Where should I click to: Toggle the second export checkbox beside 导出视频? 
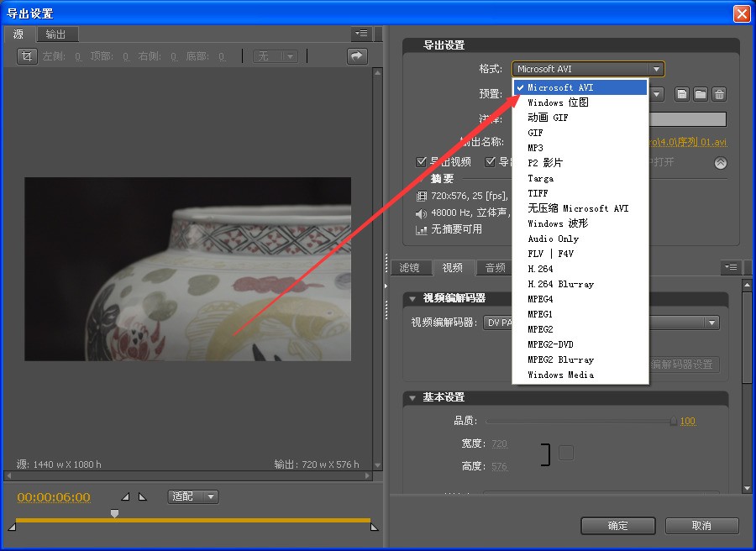click(491, 161)
